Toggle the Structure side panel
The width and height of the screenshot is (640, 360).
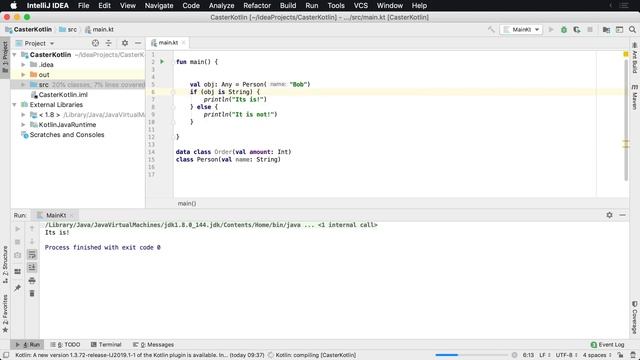tap(5, 264)
